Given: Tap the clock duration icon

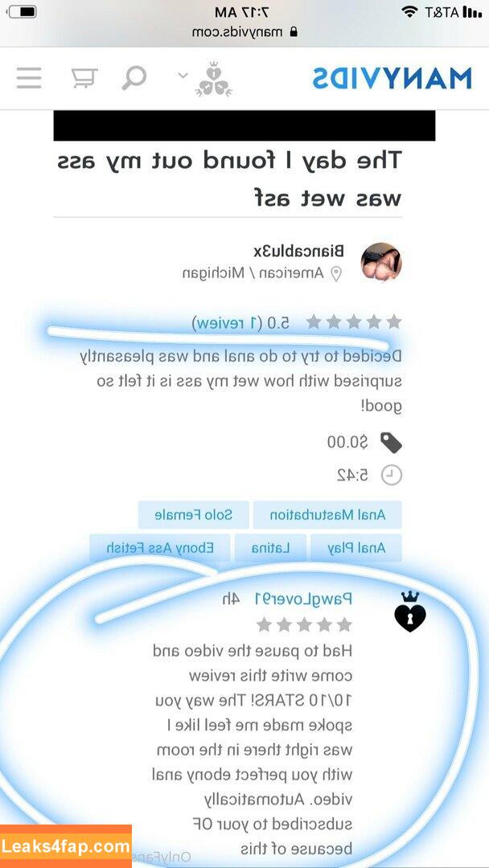Looking at the screenshot, I should coord(392,474).
